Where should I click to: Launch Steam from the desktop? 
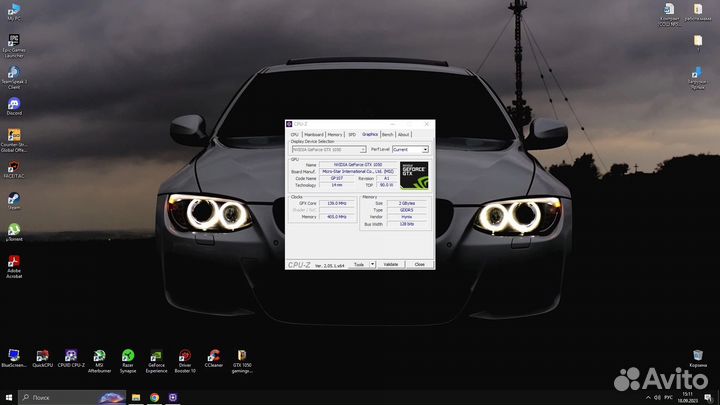tap(14, 201)
